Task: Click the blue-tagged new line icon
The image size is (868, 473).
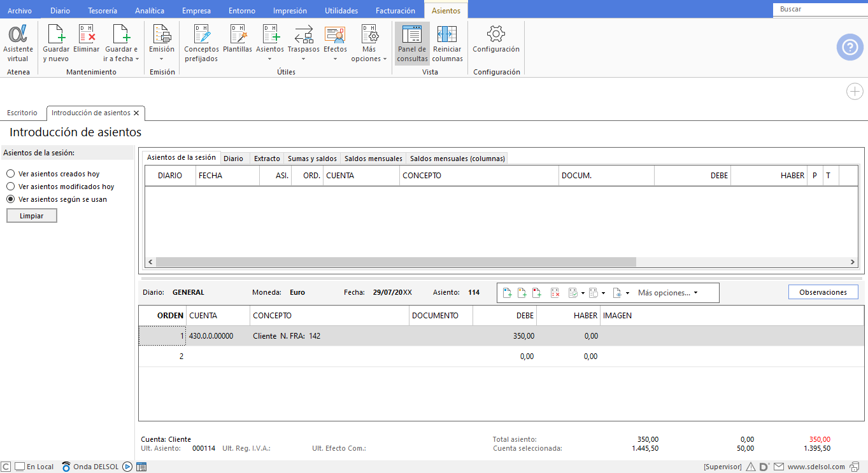Action: point(508,293)
